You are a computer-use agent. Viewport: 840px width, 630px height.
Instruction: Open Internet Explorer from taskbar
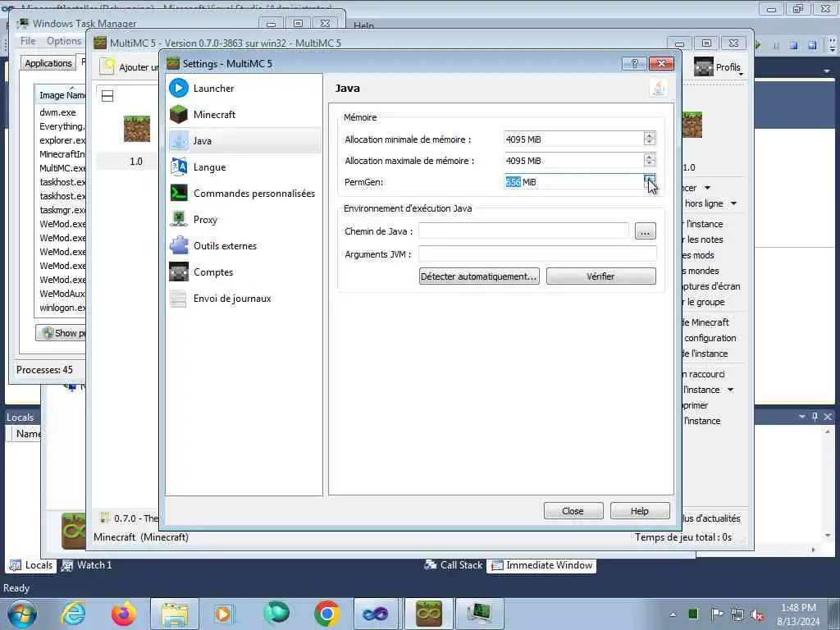pyautogui.click(x=73, y=614)
